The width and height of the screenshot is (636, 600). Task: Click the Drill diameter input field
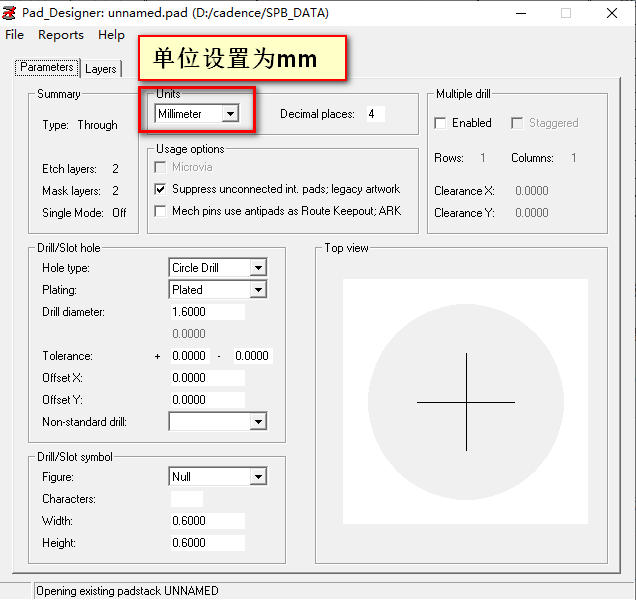(x=207, y=312)
